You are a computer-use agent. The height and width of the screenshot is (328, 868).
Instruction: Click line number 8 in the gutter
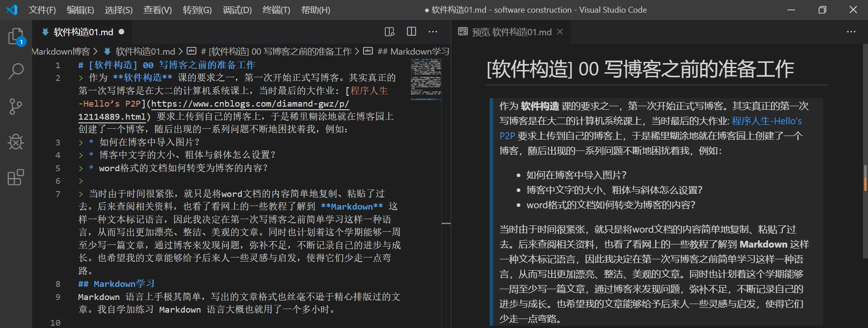pyautogui.click(x=58, y=284)
